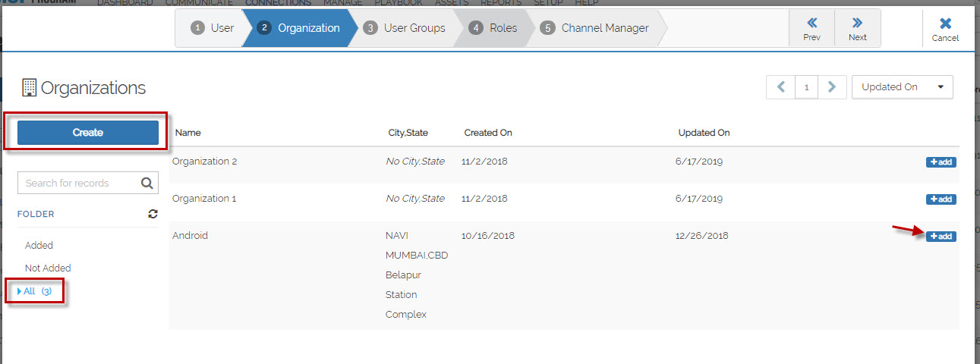The width and height of the screenshot is (980, 364).
Task: Click the Next double-arrow button
Action: (857, 29)
